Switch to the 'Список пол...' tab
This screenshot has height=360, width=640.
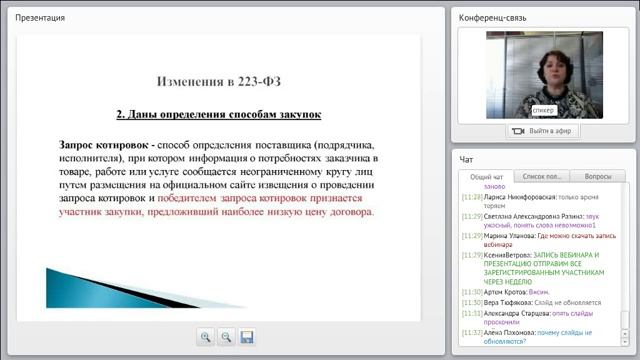coord(542,176)
